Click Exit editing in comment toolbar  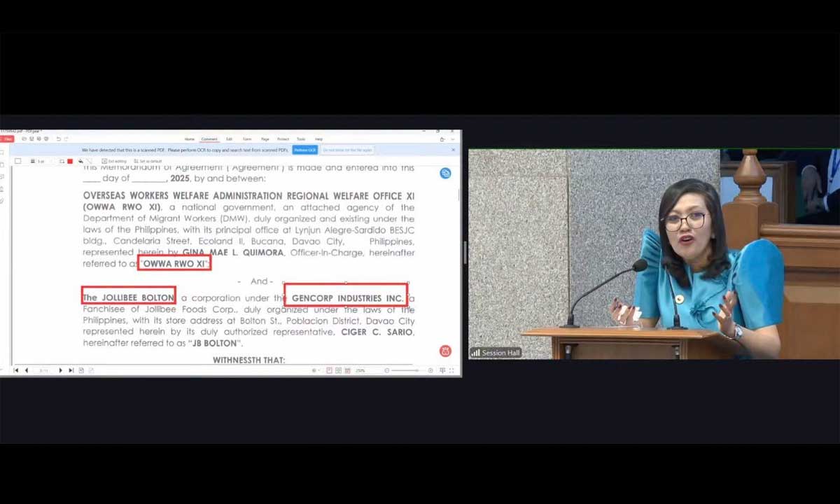pos(115,161)
